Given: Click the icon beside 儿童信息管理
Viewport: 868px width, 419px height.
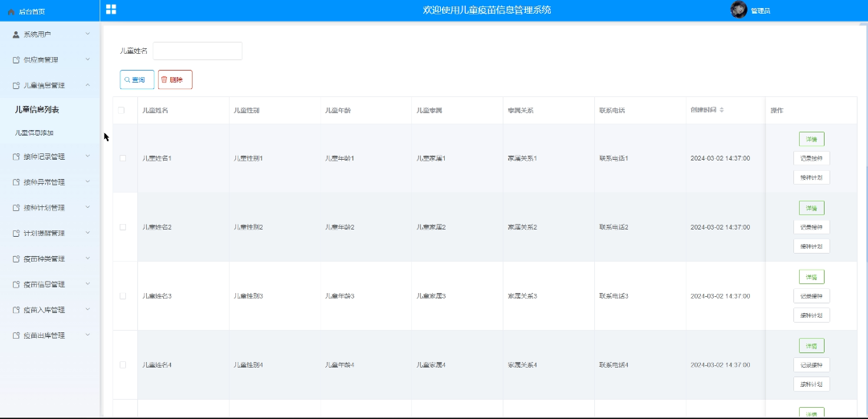Looking at the screenshot, I should tap(16, 85).
